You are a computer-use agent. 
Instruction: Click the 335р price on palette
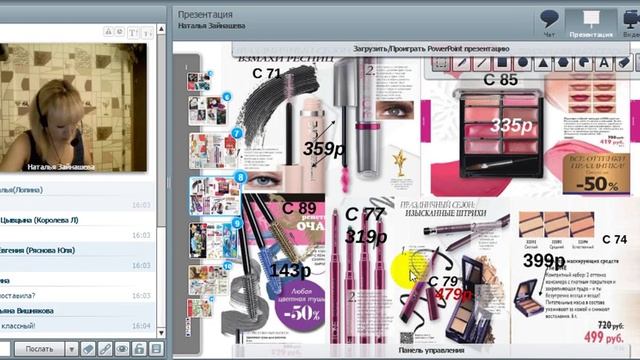tap(511, 126)
